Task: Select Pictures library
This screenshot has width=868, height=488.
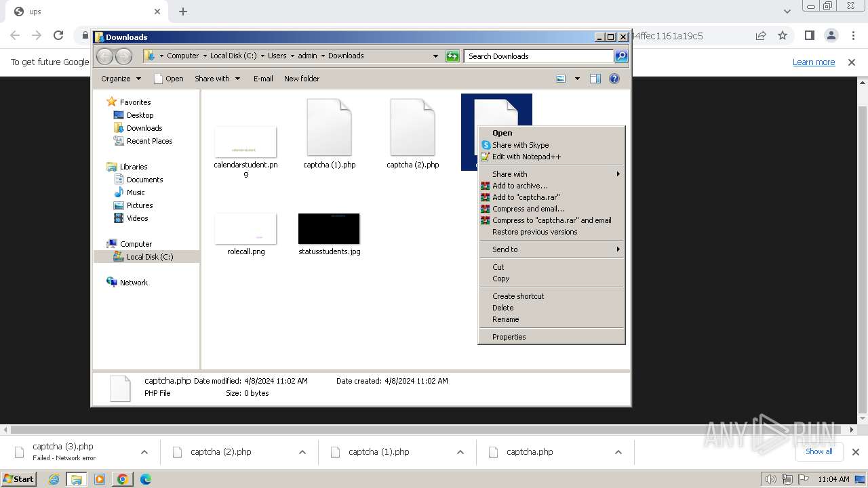Action: coord(140,205)
